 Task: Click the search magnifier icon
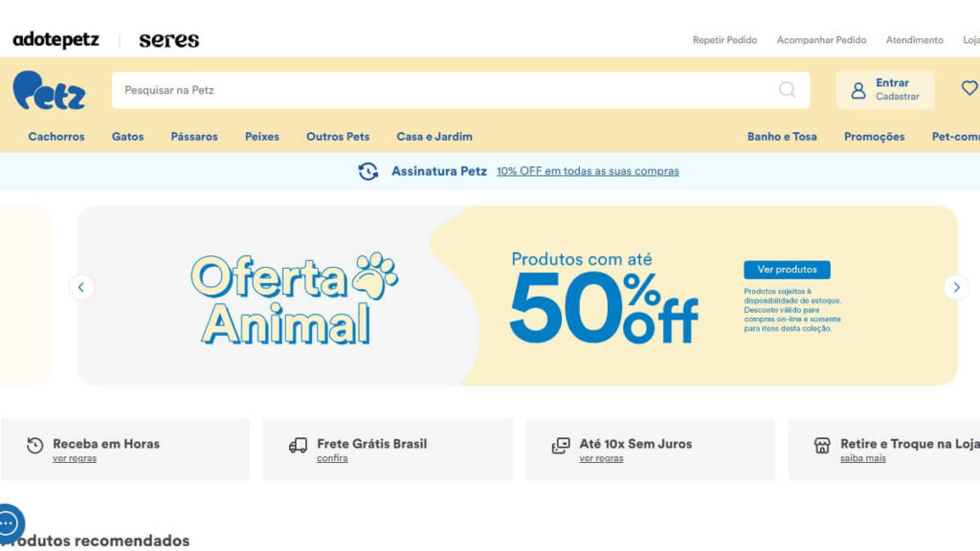(787, 90)
